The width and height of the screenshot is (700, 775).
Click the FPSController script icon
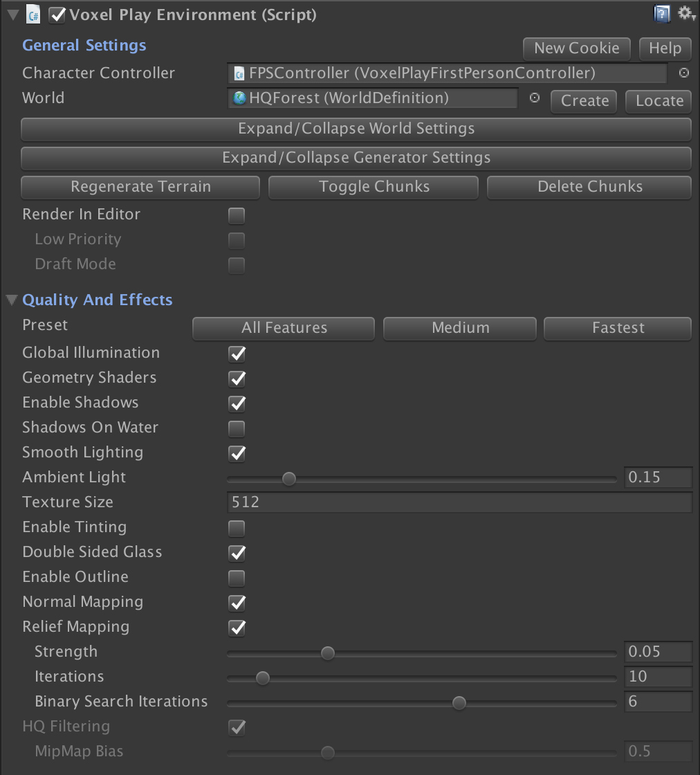pyautogui.click(x=239, y=73)
